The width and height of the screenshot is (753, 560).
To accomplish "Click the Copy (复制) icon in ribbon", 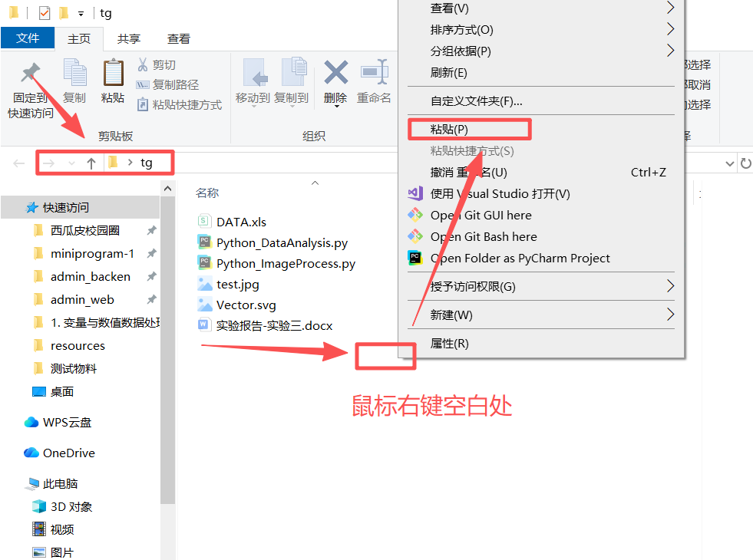I will coord(75,72).
